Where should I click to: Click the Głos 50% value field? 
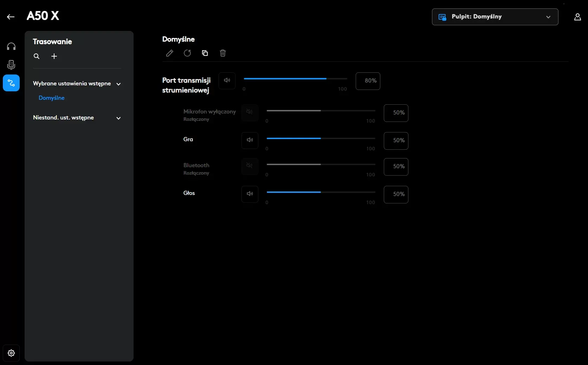point(396,194)
